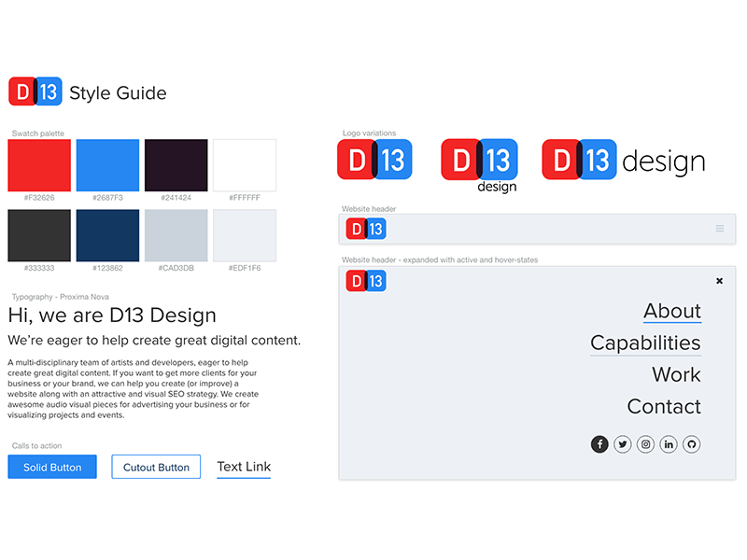The width and height of the screenshot is (747, 560).
Task: Select the #F32626 red color swatch
Action: coord(38,166)
